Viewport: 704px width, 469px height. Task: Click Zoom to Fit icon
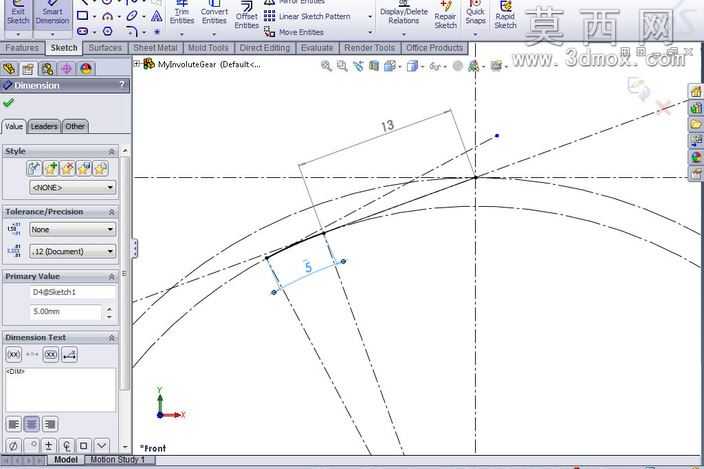coord(326,66)
